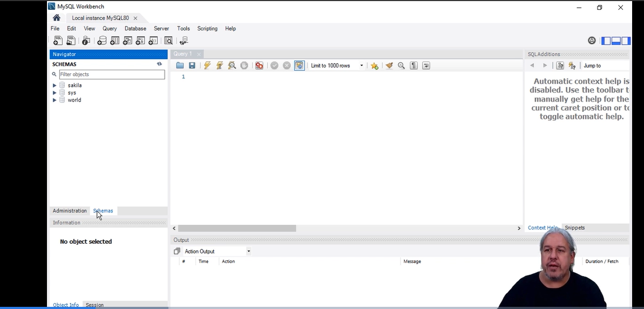Open the Server menu

[161, 28]
